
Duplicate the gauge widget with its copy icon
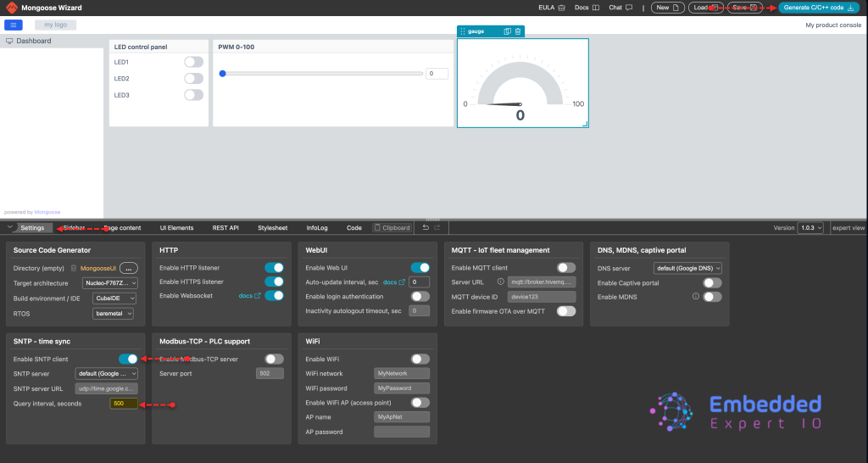[x=507, y=31]
